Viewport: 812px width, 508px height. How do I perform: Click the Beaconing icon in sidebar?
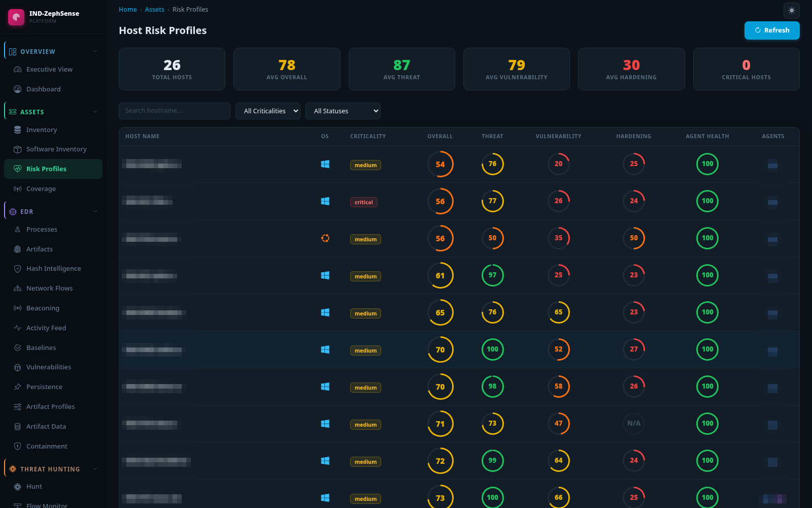click(17, 308)
